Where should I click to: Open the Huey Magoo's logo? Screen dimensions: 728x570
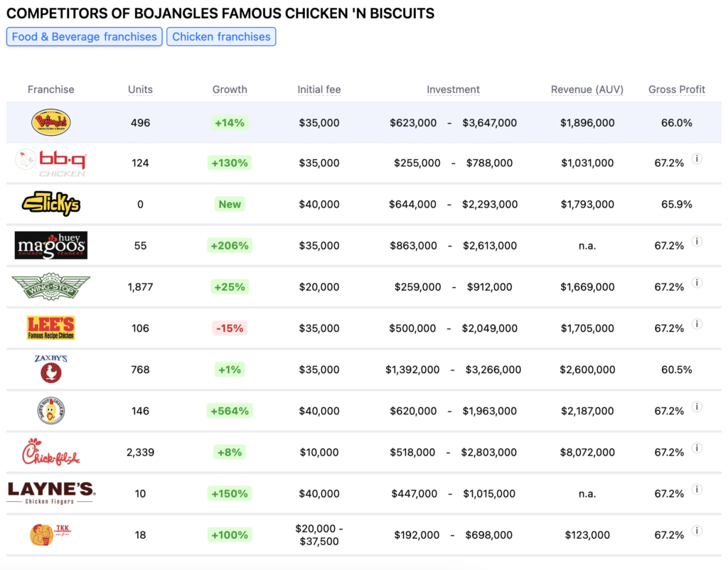50,245
